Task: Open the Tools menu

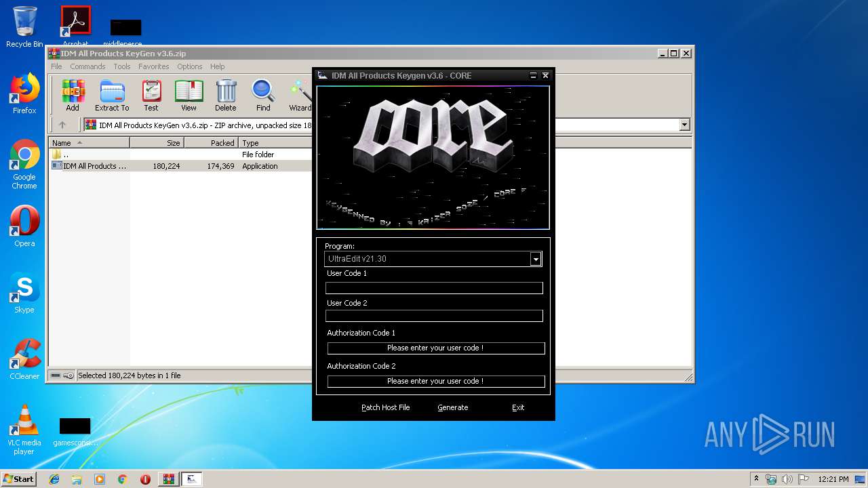Action: [122, 66]
